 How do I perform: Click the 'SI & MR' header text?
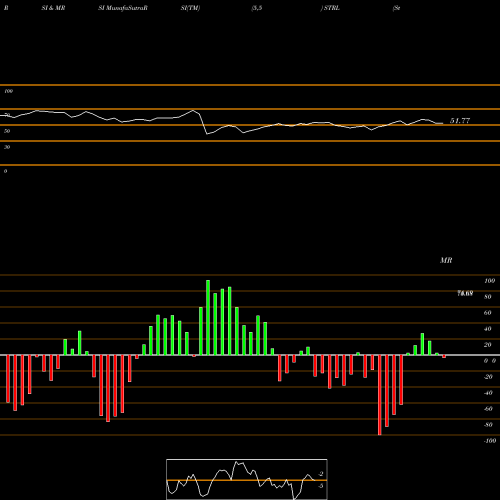pos(53,8)
